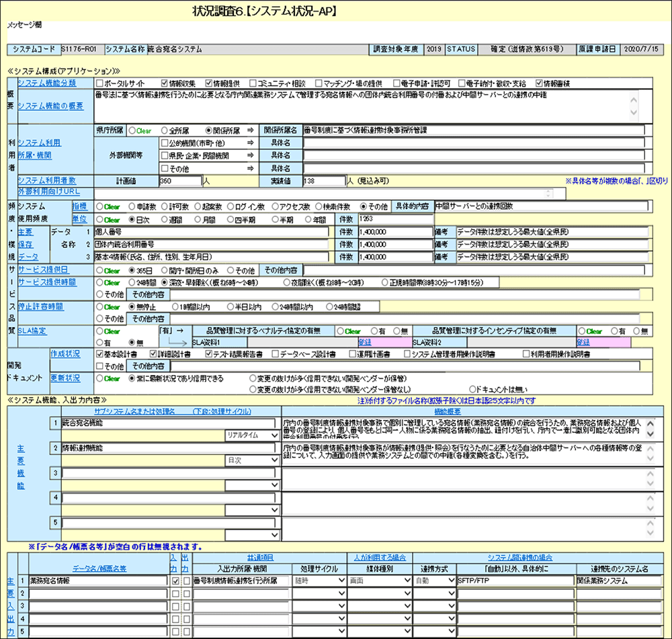Open cycle dropdown for main function row 3

point(253,484)
